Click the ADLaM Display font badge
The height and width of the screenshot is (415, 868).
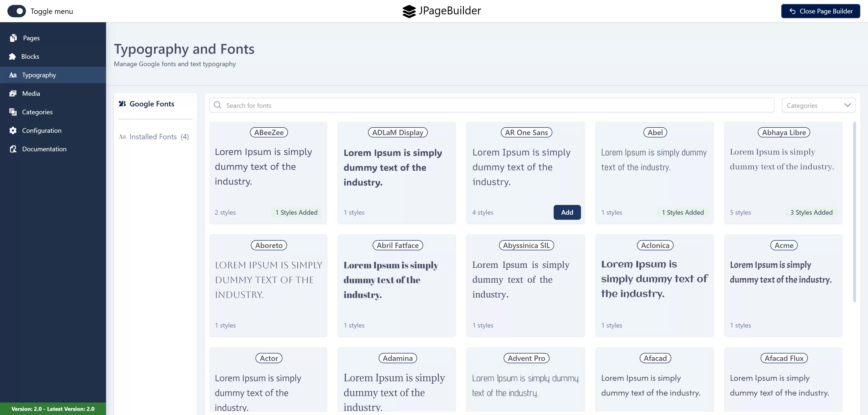398,133
